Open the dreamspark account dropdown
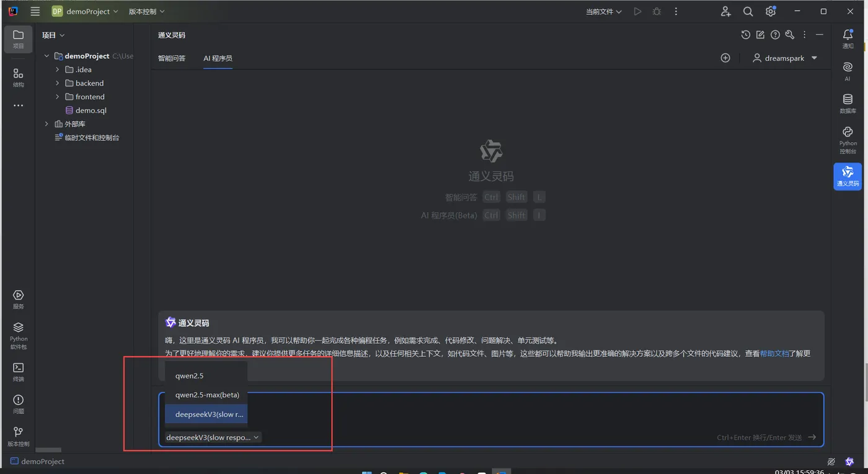Screen dimensions: 868x474 (x=785, y=58)
